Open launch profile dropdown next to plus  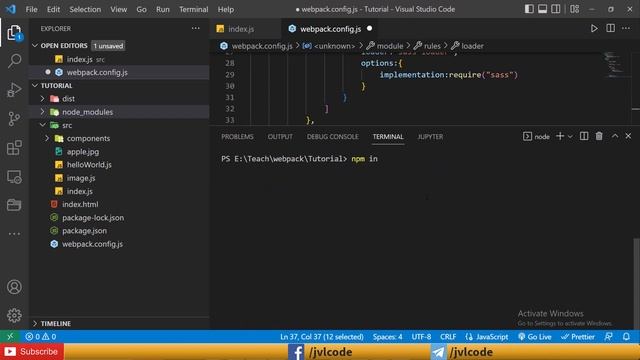[x=570, y=136]
